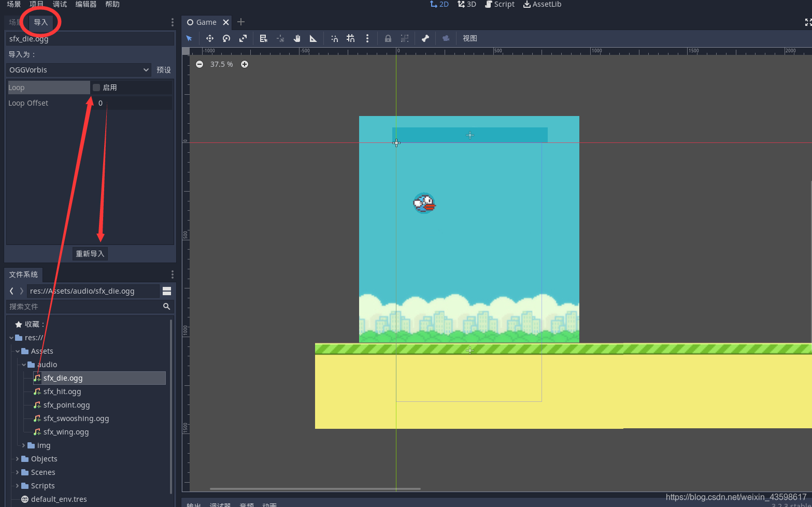This screenshot has width=812, height=507.
Task: Click the Loop Offset value field
Action: coord(132,103)
